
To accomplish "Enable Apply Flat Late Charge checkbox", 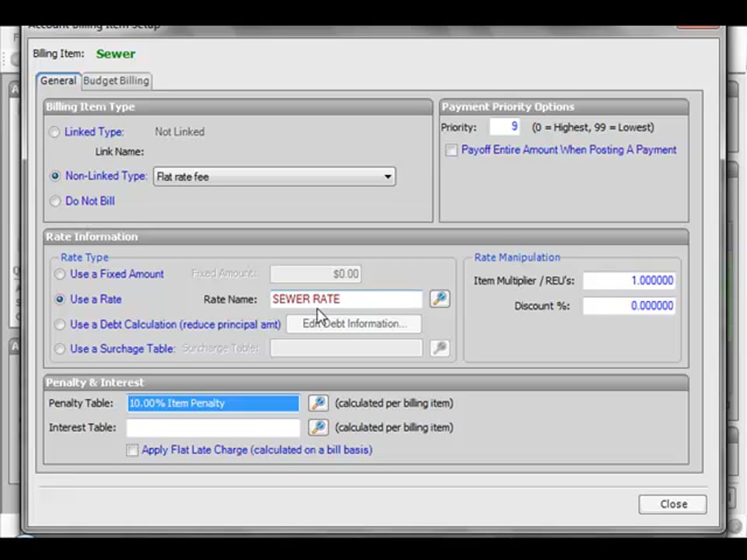I will [x=132, y=450].
